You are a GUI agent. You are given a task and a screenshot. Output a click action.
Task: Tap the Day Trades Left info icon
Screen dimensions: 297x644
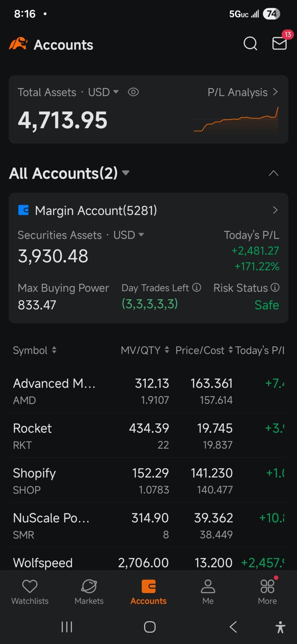click(x=197, y=287)
